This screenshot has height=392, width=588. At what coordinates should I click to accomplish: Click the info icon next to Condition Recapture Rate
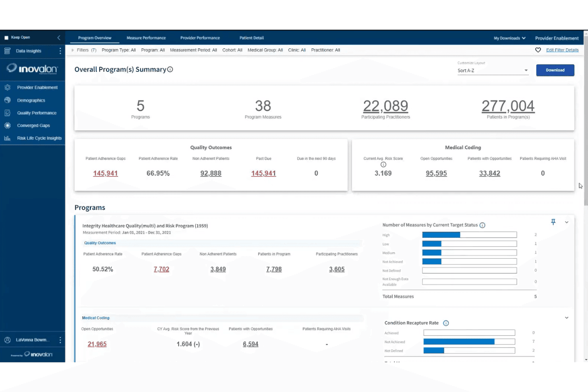[x=446, y=323]
